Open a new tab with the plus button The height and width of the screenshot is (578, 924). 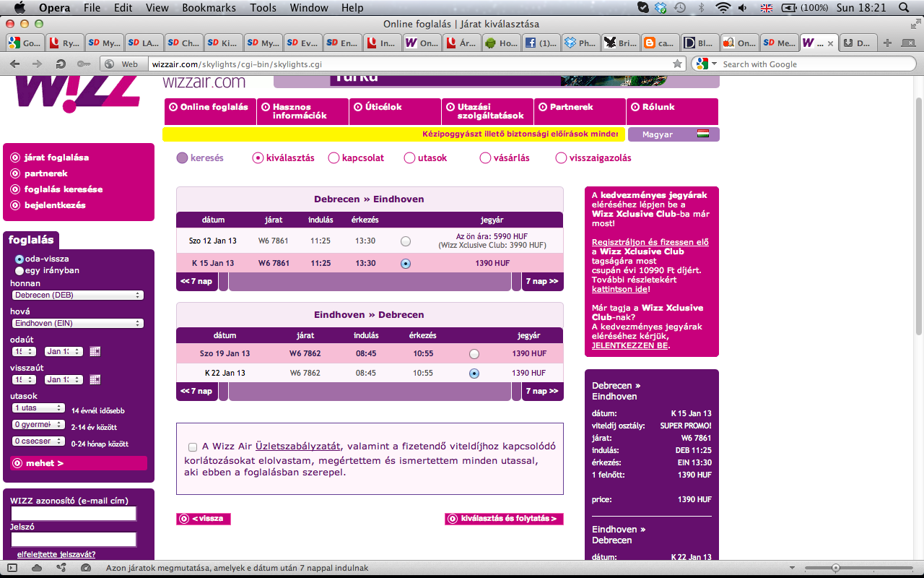pyautogui.click(x=887, y=43)
